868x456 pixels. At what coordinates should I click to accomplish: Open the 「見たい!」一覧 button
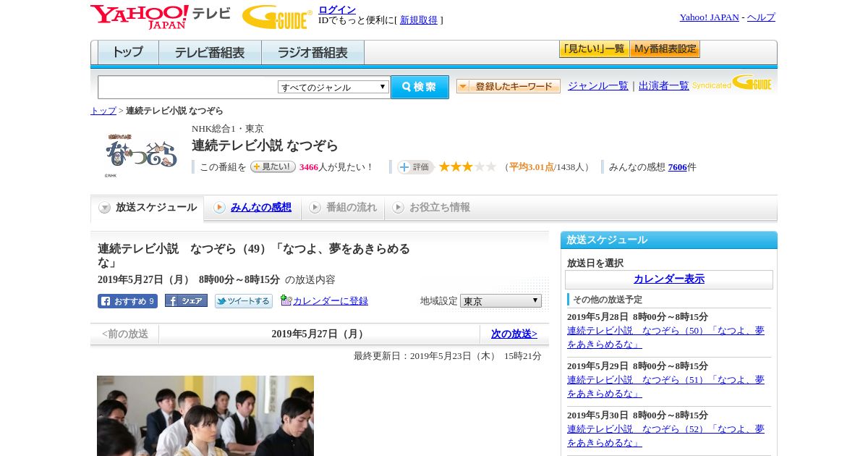(594, 49)
